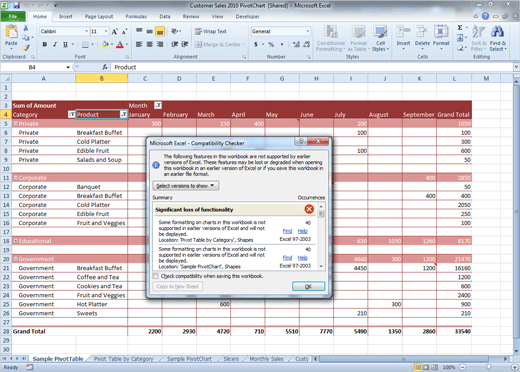This screenshot has width=520, height=372.
Task: Switch to the Data tab
Action: tap(165, 16)
